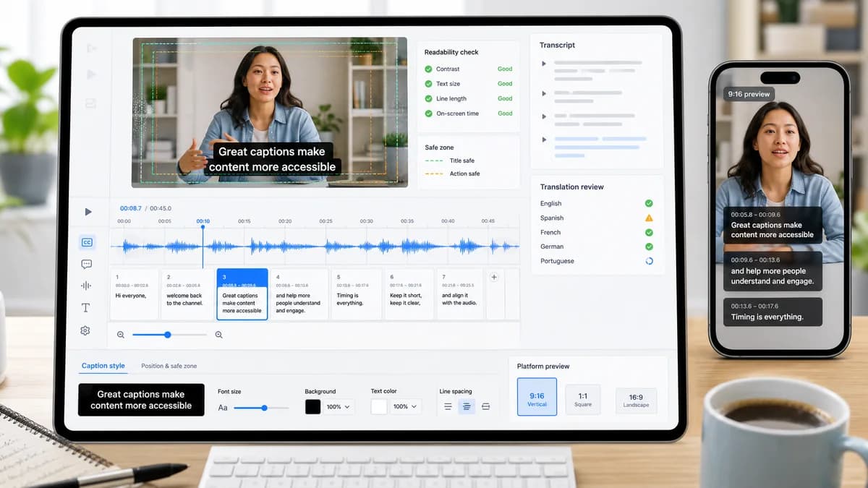Open the Text color opacity 100% dropdown
This screenshot has height=488, width=868.
tap(405, 407)
